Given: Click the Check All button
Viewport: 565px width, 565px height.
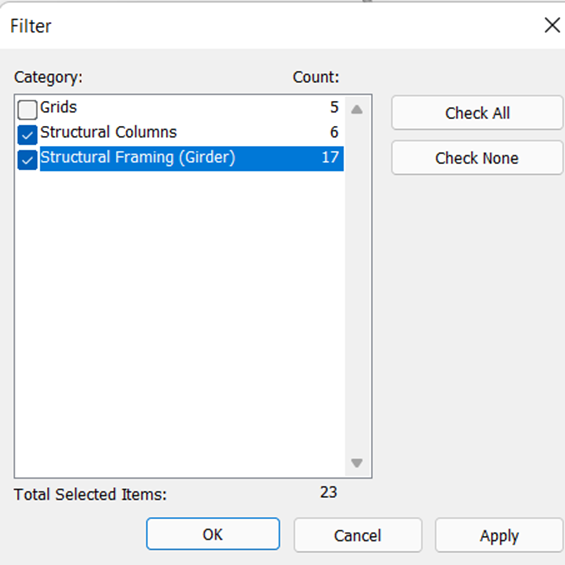Looking at the screenshot, I should (477, 113).
